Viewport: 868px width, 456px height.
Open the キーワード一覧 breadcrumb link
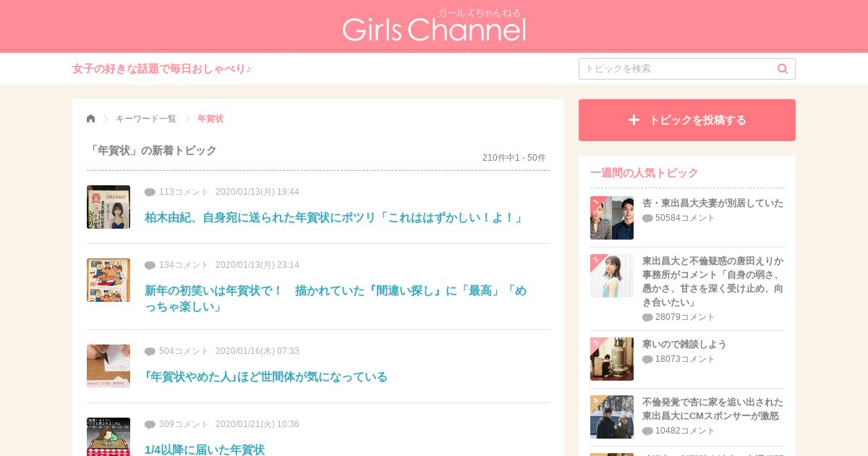coord(146,119)
